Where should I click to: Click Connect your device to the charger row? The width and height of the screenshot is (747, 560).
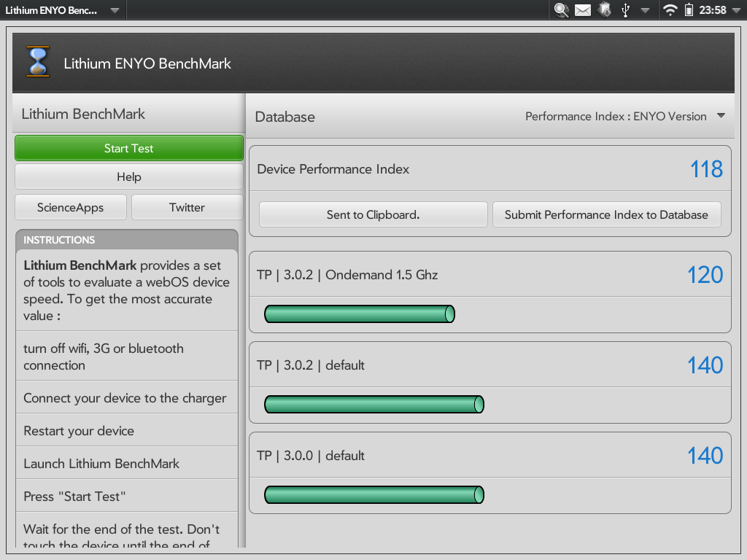[x=127, y=397]
